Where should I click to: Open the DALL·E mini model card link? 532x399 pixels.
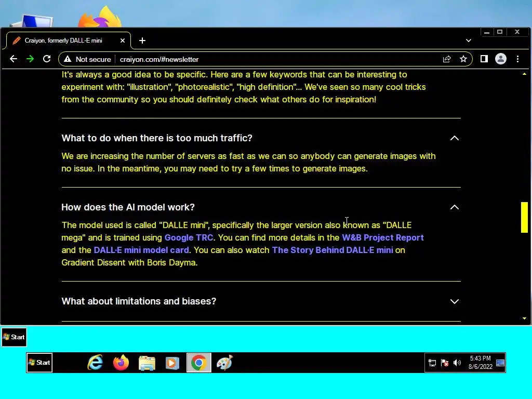(141, 250)
